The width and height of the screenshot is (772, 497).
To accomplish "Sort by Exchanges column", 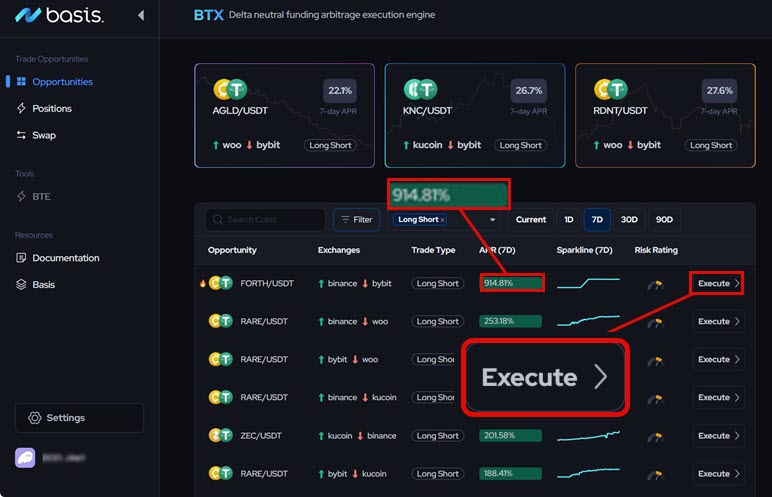I will point(339,250).
